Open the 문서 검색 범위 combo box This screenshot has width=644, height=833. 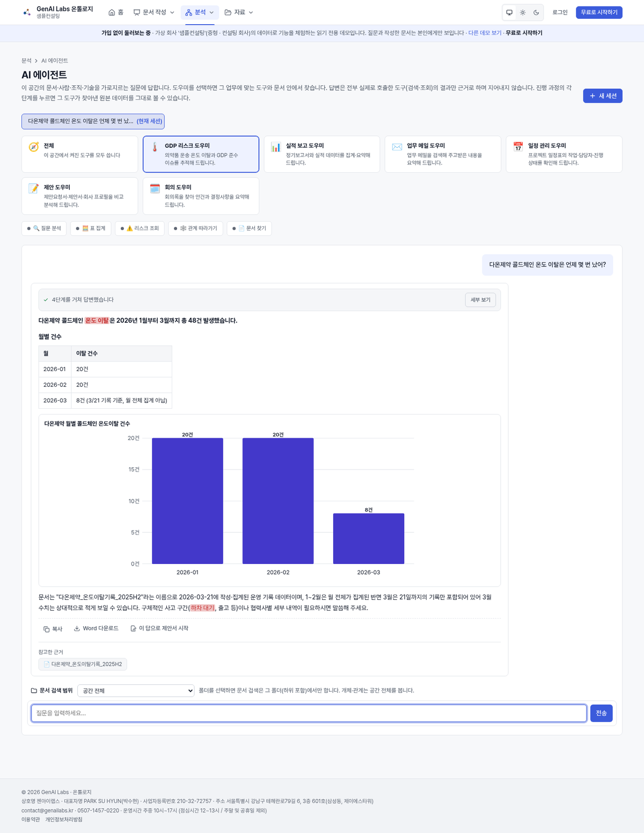tap(136, 691)
